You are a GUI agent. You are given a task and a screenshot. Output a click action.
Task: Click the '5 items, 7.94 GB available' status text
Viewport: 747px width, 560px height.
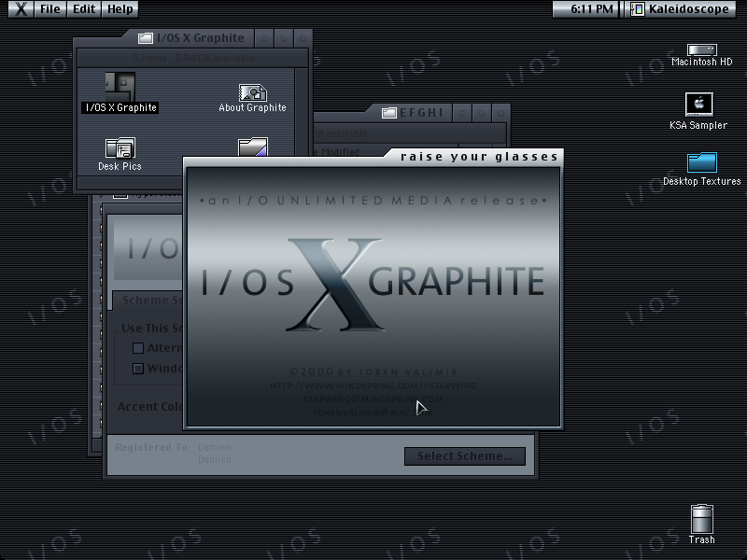point(193,58)
